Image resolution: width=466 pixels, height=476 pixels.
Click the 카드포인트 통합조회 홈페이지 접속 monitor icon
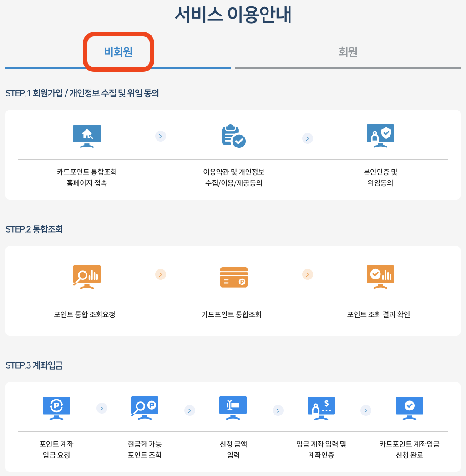[86, 135]
